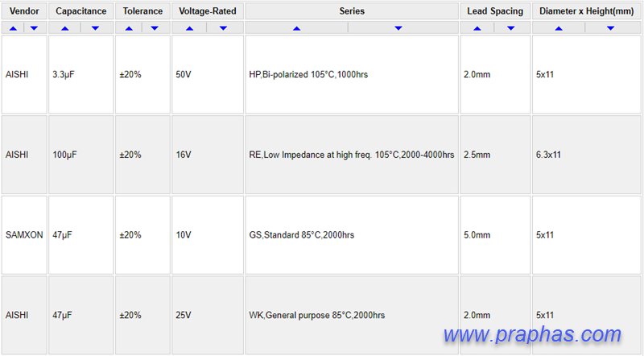Select 47µF capacitance in the 25V row
The height and width of the screenshot is (356, 644).
pyautogui.click(x=81, y=315)
